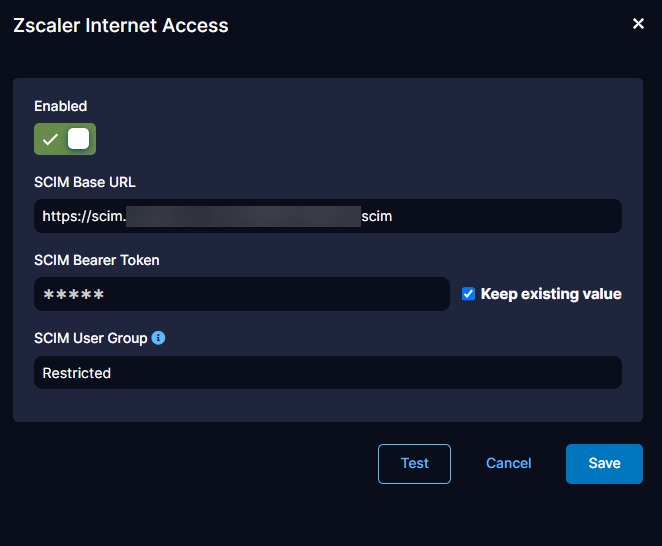The width and height of the screenshot is (662, 546).
Task: Select the SCIM User Group field containing Restricted
Action: pos(327,373)
